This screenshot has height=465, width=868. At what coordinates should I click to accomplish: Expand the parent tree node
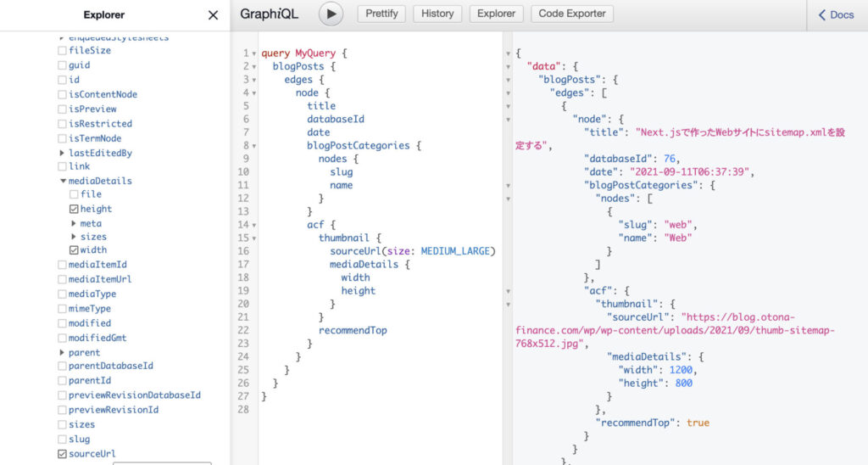coord(62,352)
